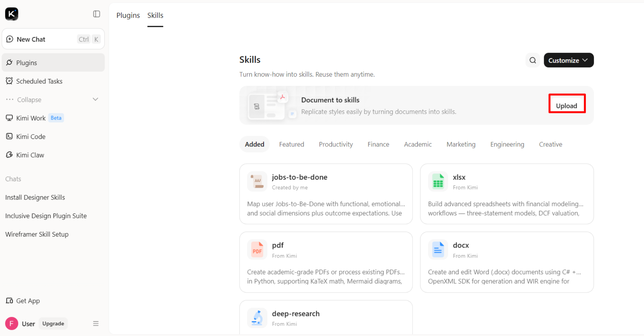Click the pdf description text
Screen dimensions: 644x336
[x=326, y=276]
